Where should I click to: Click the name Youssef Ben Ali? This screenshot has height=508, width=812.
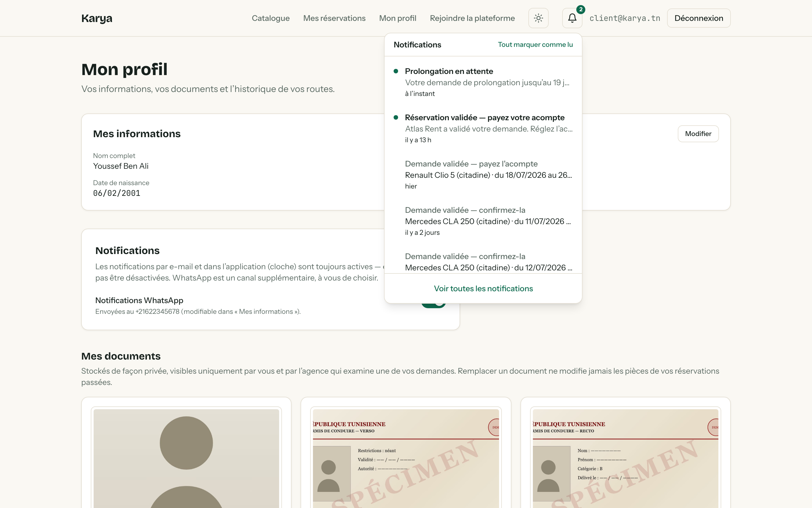tap(121, 166)
